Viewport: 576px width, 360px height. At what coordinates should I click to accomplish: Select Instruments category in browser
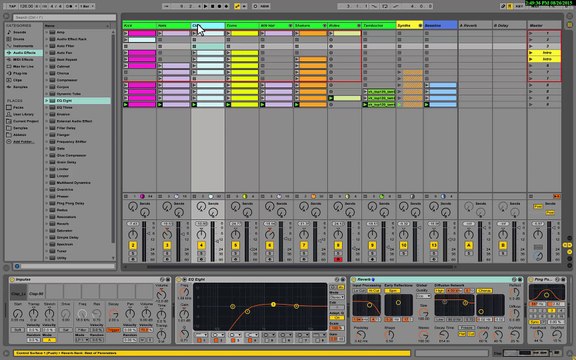coord(23,46)
